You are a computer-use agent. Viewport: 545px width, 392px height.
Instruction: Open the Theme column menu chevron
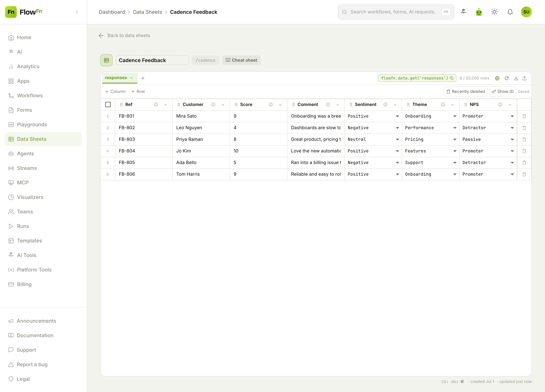tap(453, 104)
